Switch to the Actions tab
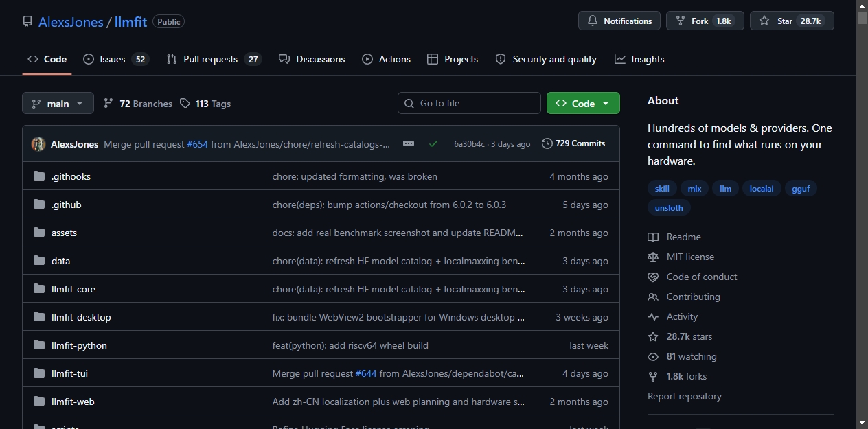This screenshot has height=429, width=868. pyautogui.click(x=387, y=59)
